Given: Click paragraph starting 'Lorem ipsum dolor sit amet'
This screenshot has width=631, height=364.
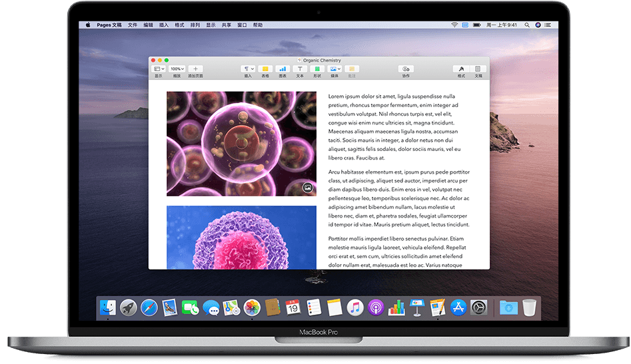Looking at the screenshot, I should (x=394, y=127).
